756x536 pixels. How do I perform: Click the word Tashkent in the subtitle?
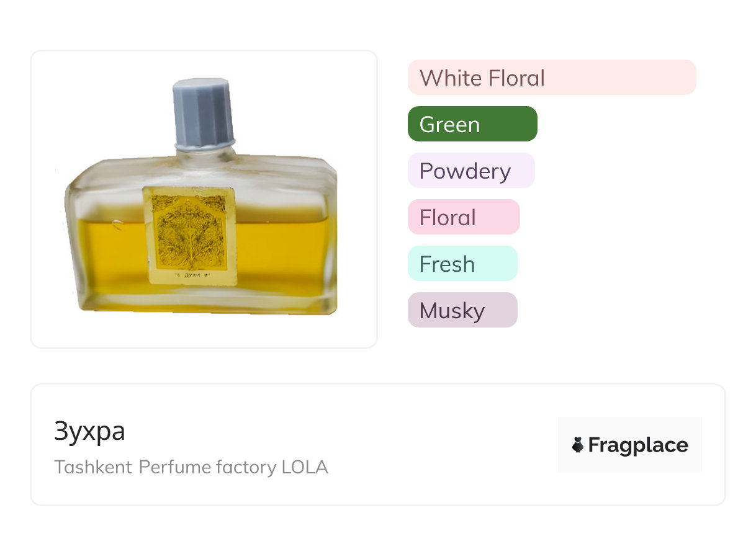pos(93,467)
